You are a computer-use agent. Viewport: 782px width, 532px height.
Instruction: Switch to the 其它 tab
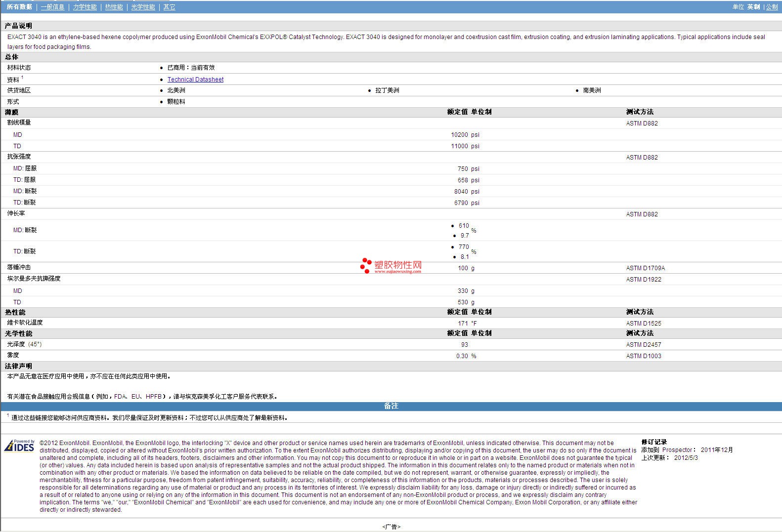click(169, 7)
